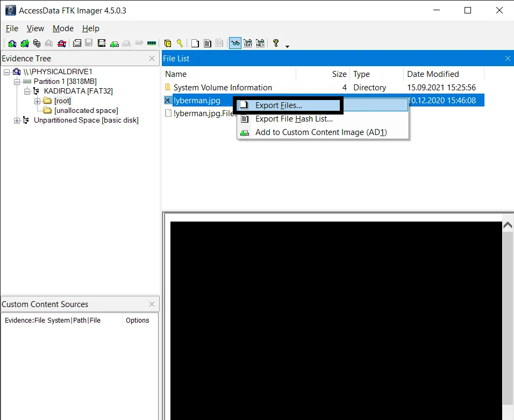
Task: Click the toolbar Export File Hash List icon
Action: point(207,43)
